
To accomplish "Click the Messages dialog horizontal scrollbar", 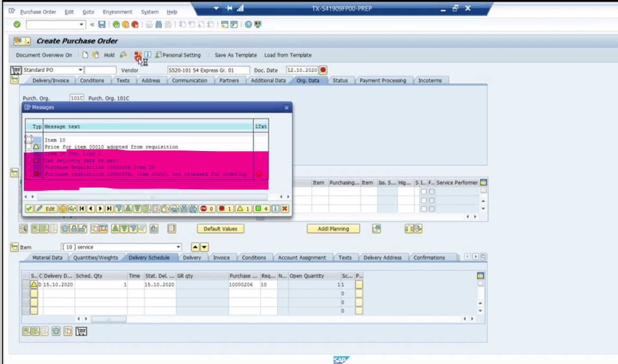I will [152, 197].
